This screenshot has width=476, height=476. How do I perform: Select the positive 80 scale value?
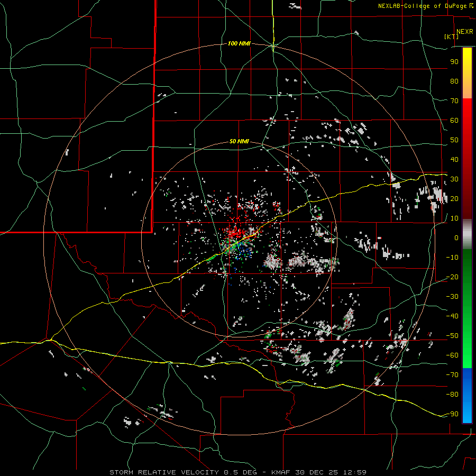[x=454, y=81]
